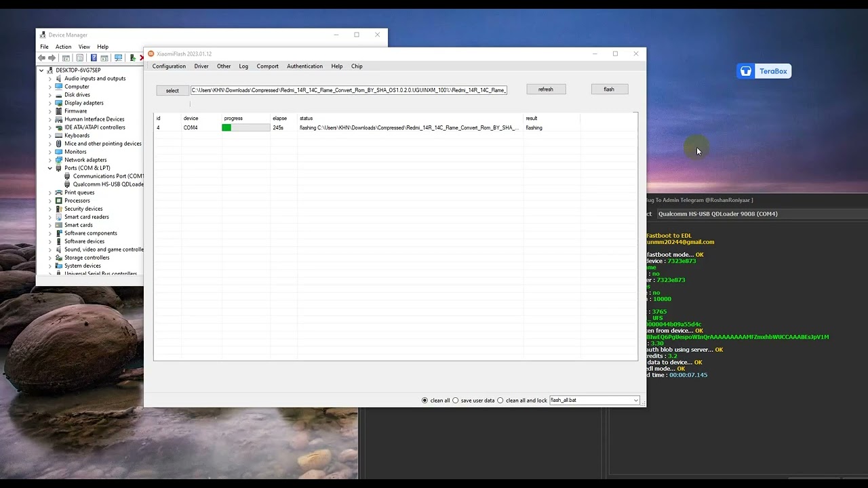
Task: Click the Device Manager title bar icon
Action: click(x=43, y=35)
